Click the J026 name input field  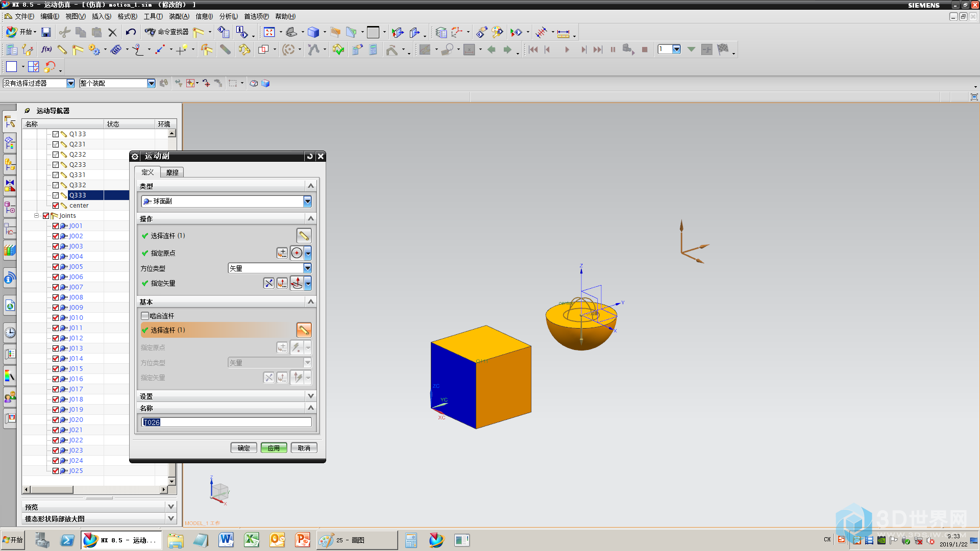pyautogui.click(x=226, y=422)
